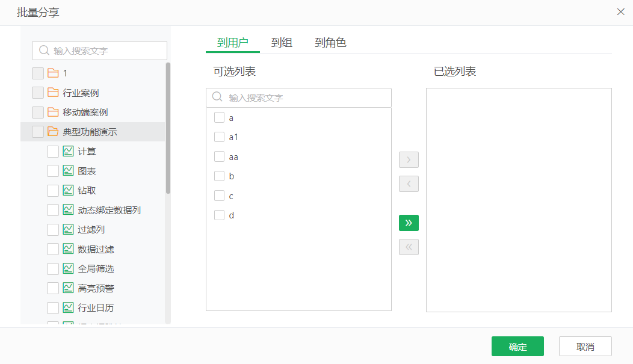Click the chart icon beside 过滤列
633x364 pixels.
pyautogui.click(x=68, y=229)
